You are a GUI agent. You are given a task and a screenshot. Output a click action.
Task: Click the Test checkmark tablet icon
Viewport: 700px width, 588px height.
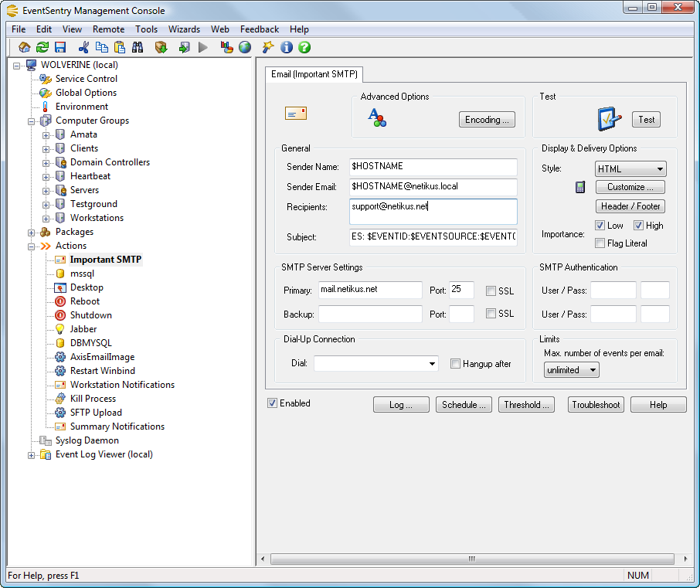coord(610,119)
